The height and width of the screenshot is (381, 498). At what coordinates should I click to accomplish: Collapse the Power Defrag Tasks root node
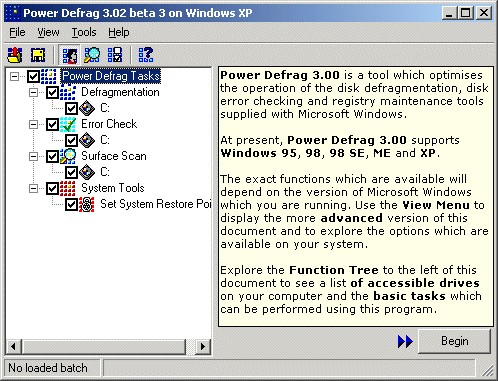(x=14, y=76)
